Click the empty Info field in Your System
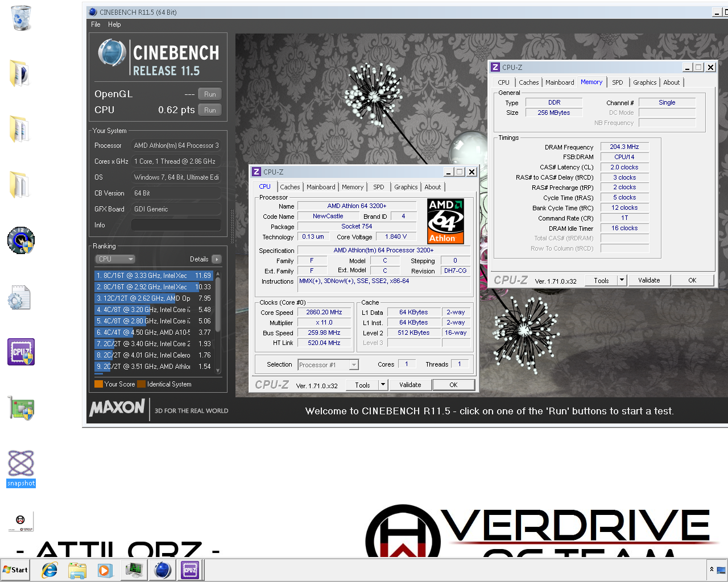The width and height of the screenshot is (728, 582). (x=176, y=225)
